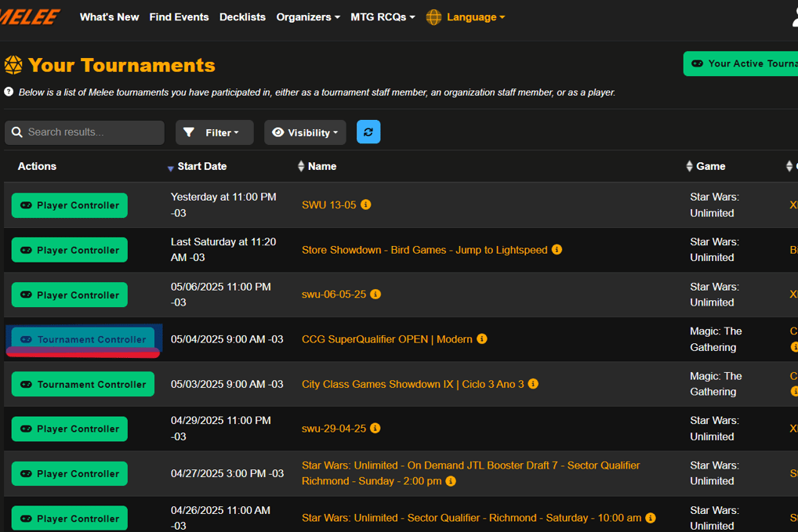Click the Language globe icon
This screenshot has width=798, height=532.
pos(433,17)
